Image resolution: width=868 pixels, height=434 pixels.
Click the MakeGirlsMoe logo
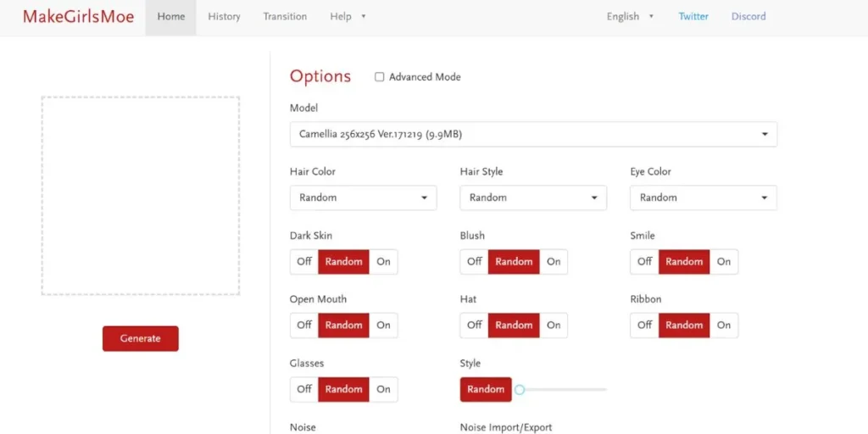pyautogui.click(x=78, y=17)
